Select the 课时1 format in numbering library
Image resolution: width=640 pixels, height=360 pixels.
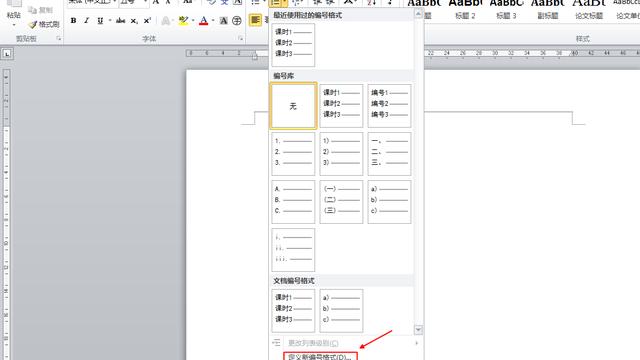pyautogui.click(x=341, y=106)
